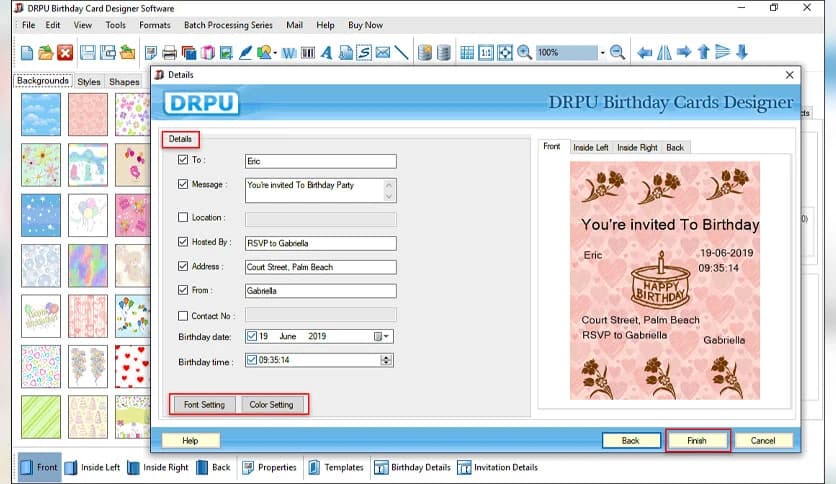Toggle the Birthday time checkbox
Screen dimensions: 836x484
(x=252, y=360)
